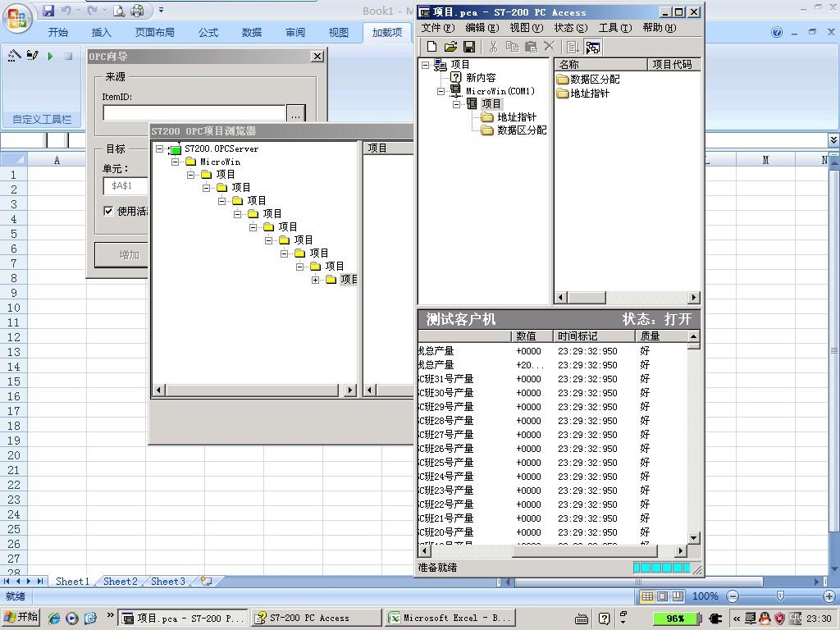
Task: Open the 数据区分配 folder in right pane
Action: point(587,80)
